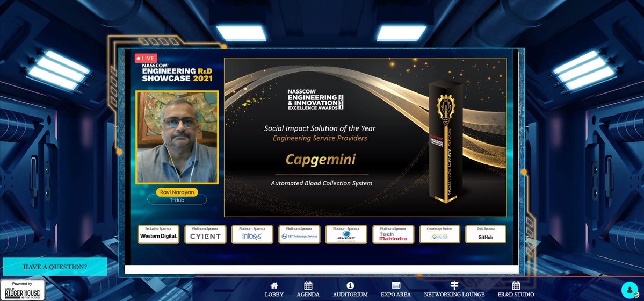Click the Cyient sponsor logo
Viewport: 644px width, 301px height.
click(205, 234)
